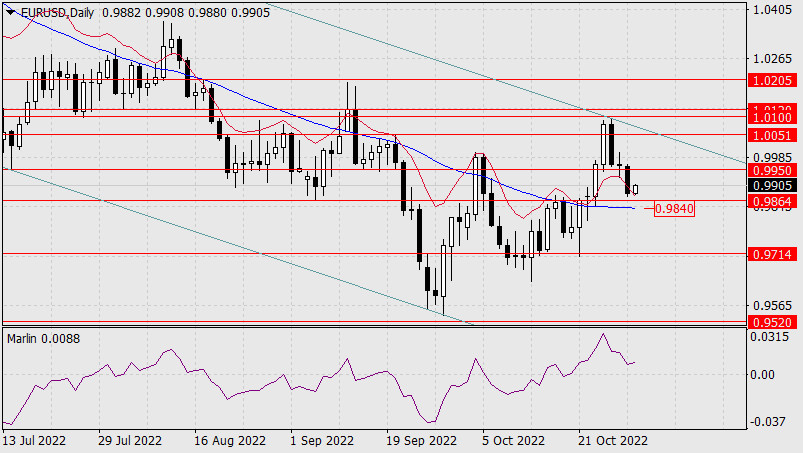
Task: Select the 1.0051 red price level label
Action: click(773, 136)
